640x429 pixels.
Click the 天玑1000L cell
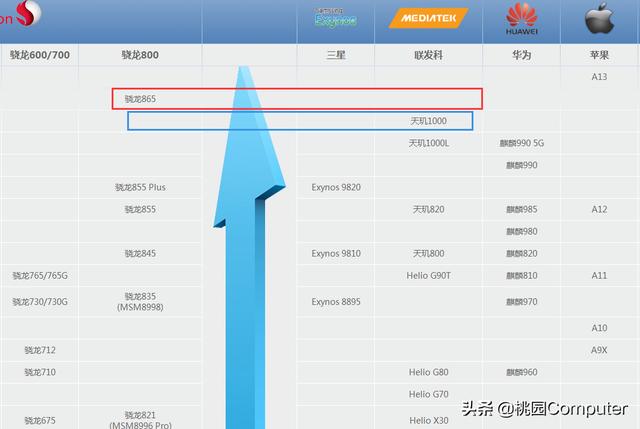(429, 143)
